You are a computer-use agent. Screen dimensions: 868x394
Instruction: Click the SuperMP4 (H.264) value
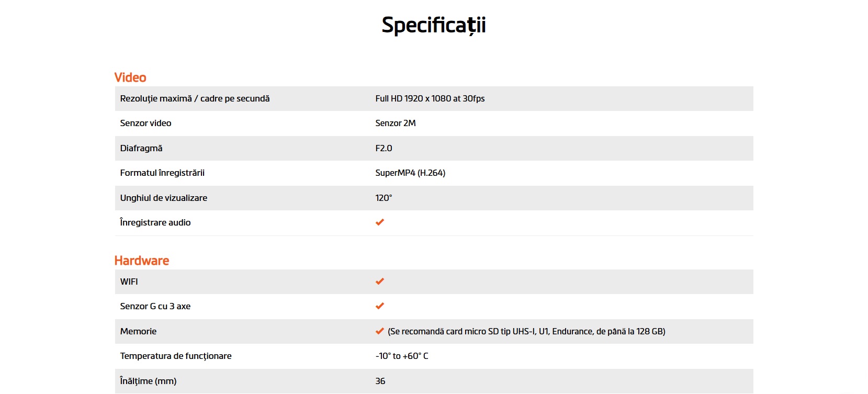point(410,173)
